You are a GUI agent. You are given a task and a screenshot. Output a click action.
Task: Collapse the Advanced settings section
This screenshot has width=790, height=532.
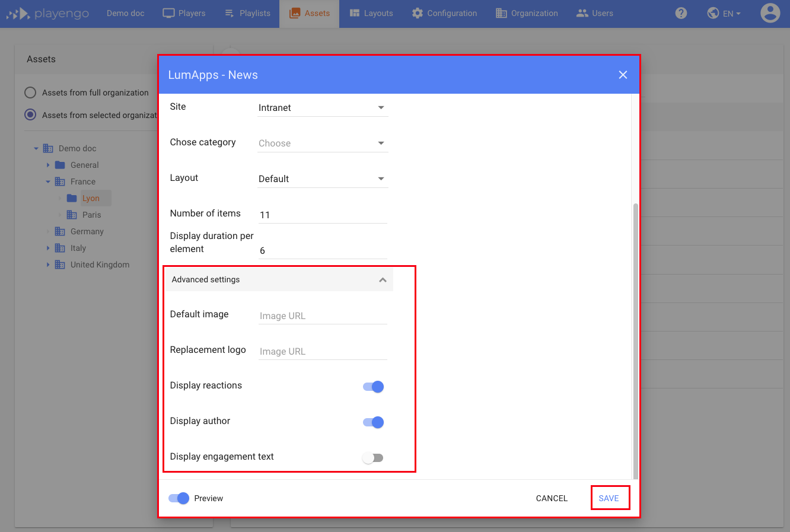[279, 279]
